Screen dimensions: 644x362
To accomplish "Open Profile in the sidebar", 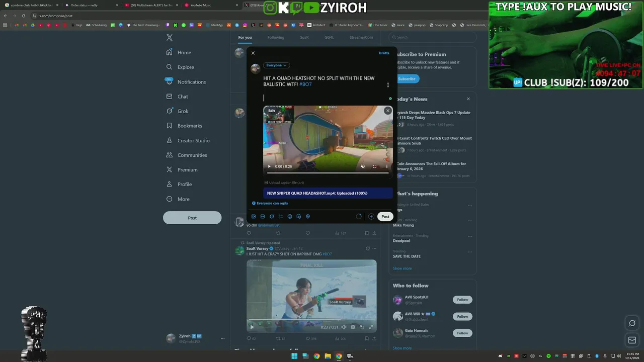I will 179,184.
